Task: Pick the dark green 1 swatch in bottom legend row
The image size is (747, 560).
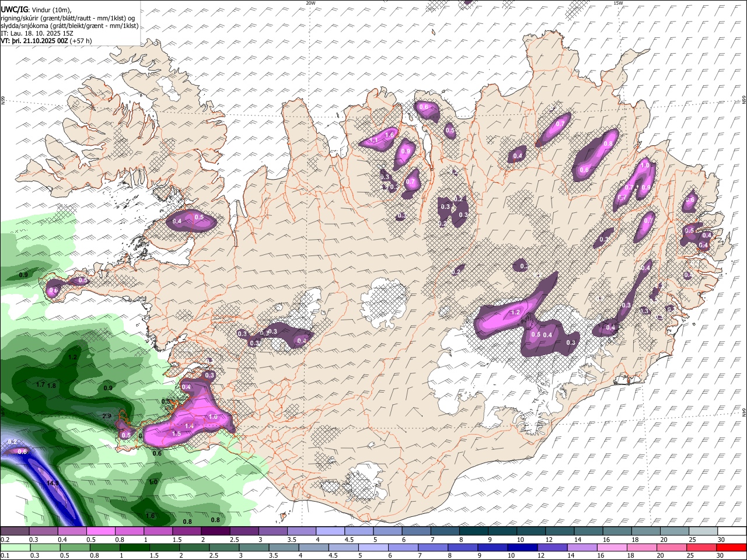Action: pyautogui.click(x=135, y=547)
